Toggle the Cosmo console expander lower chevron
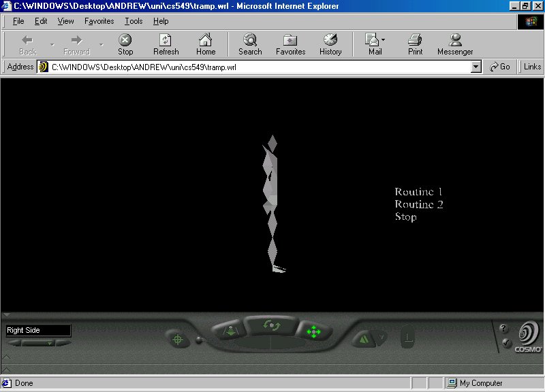Viewport: 545px width, 392px height. tap(6, 370)
